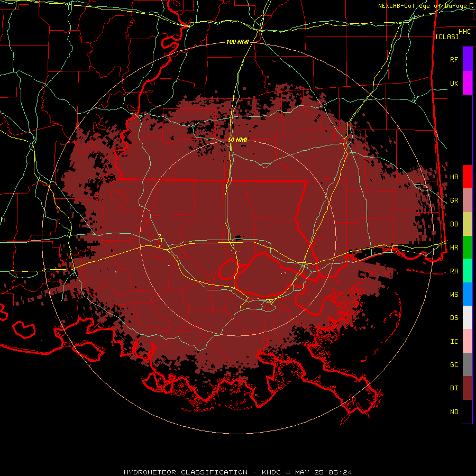Click the RA legend label
This screenshot has width=476, height=476.
click(454, 271)
